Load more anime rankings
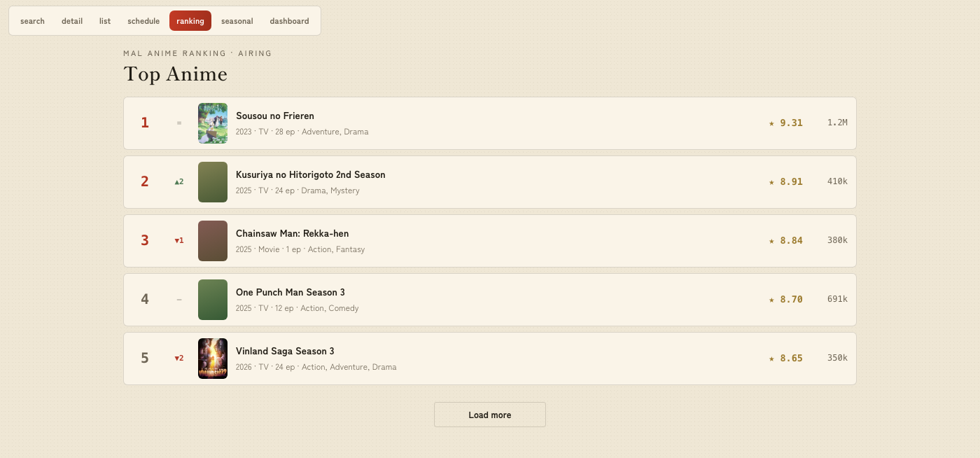 click(x=490, y=415)
